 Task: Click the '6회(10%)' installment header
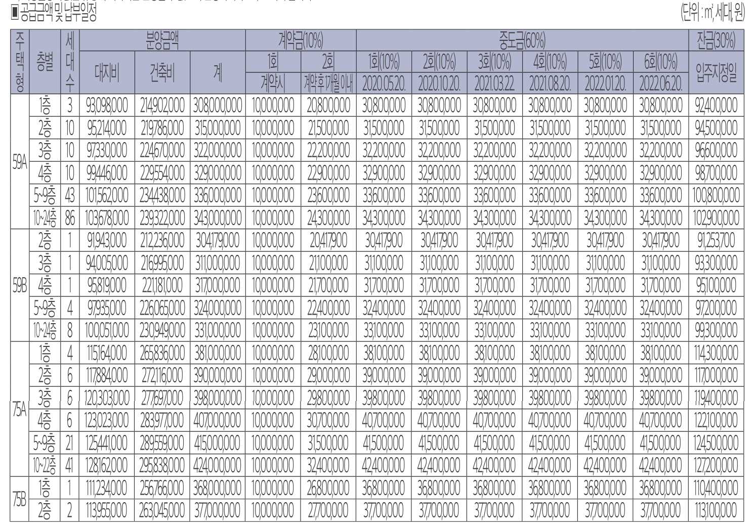click(x=660, y=62)
